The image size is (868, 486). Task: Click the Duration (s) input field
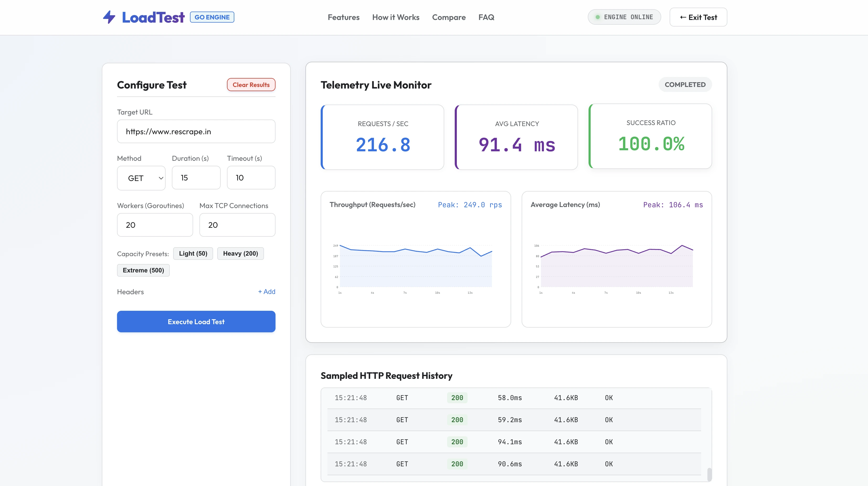point(196,178)
